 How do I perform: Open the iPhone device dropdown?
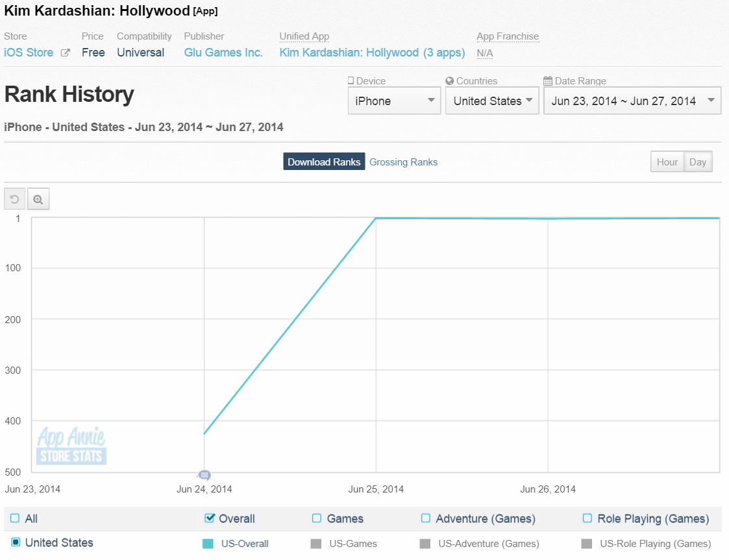pos(394,101)
